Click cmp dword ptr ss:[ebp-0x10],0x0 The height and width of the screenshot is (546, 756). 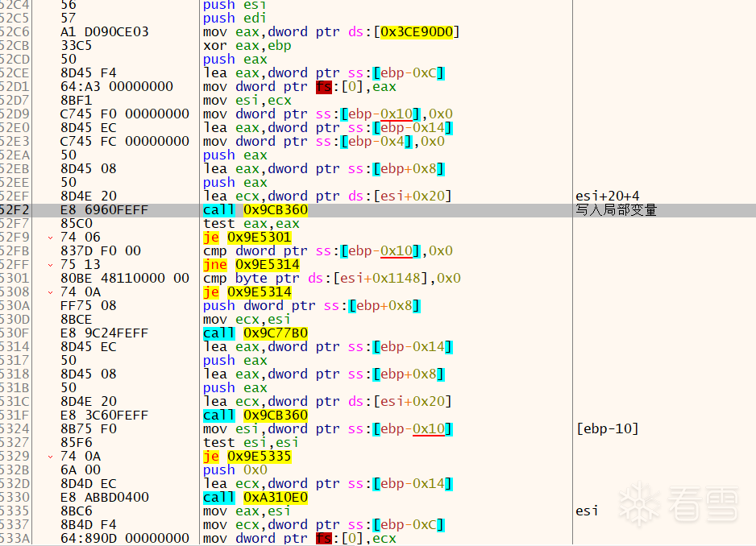(x=328, y=251)
